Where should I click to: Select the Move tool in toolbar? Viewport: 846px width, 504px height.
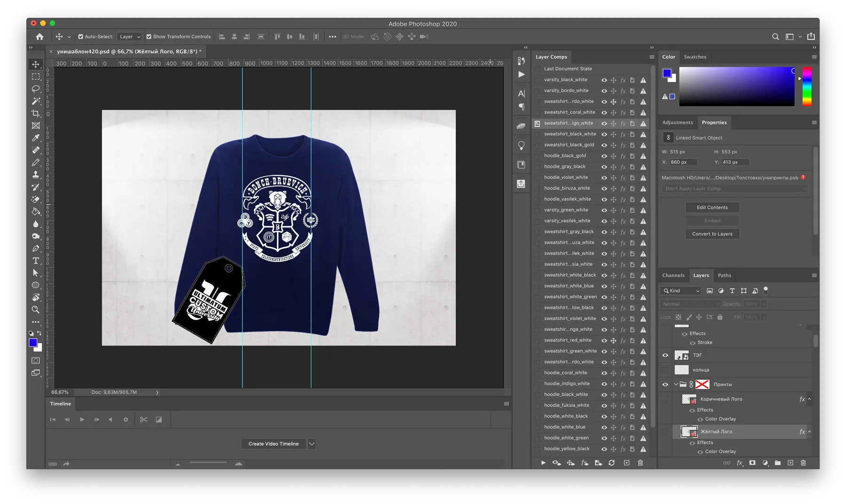click(x=36, y=64)
